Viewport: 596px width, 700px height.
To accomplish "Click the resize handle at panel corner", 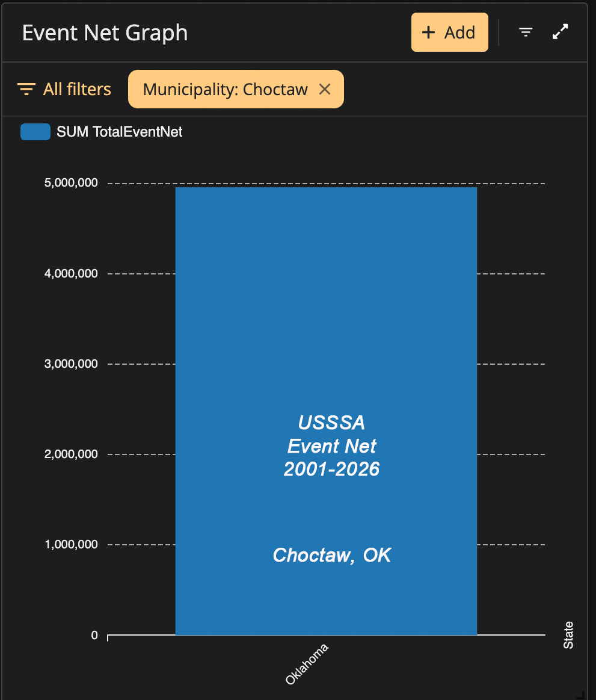I will click(x=581, y=694).
